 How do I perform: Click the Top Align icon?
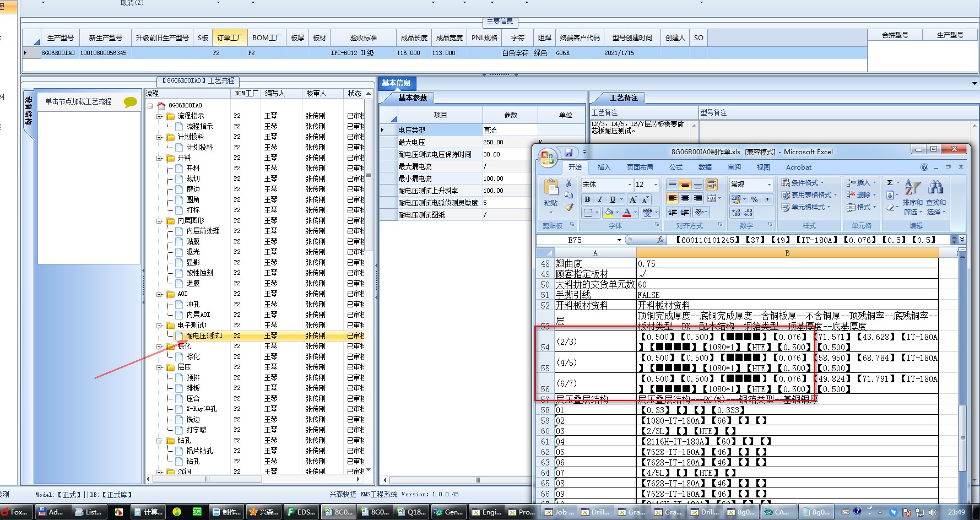(672, 184)
